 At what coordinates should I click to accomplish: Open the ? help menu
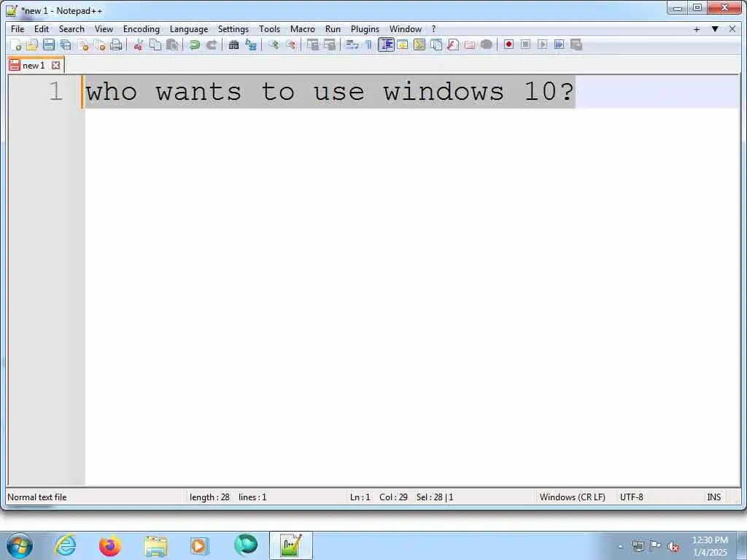(433, 29)
